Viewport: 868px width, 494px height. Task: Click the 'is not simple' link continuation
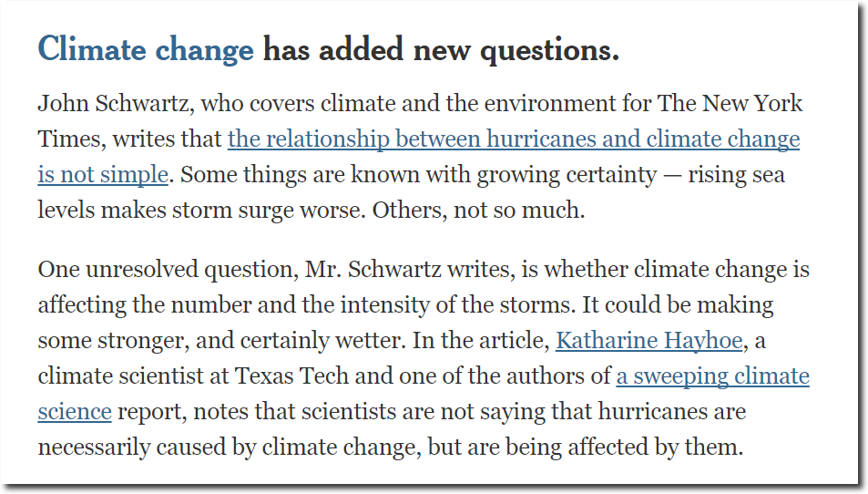[x=103, y=174]
